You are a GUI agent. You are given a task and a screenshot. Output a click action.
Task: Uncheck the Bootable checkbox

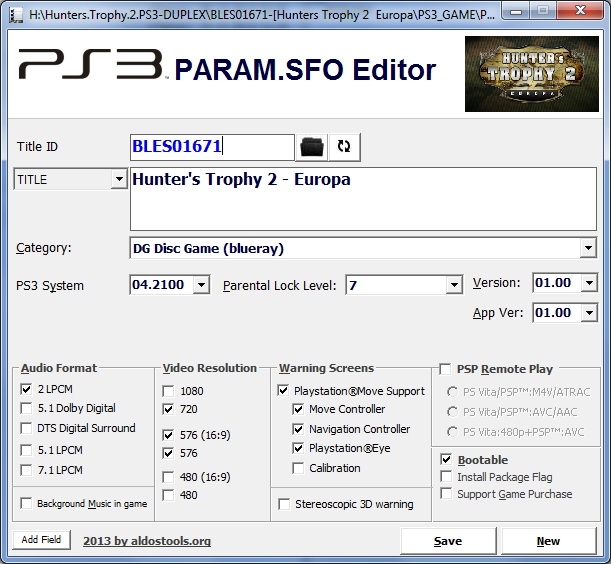446,460
